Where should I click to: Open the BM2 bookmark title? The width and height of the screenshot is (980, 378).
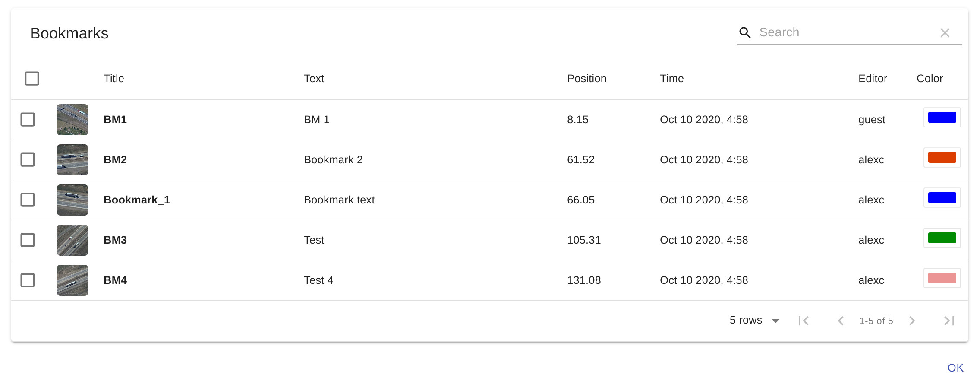coord(115,160)
